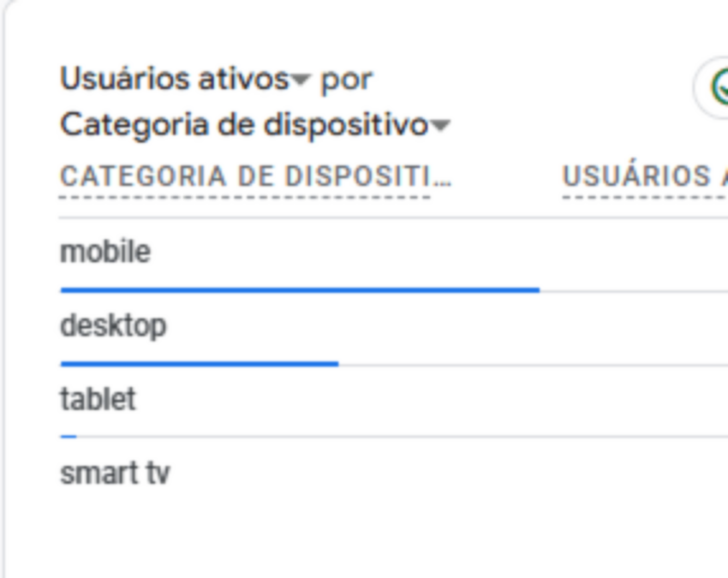Click gray unfilled part of mobile bar

coord(634,291)
